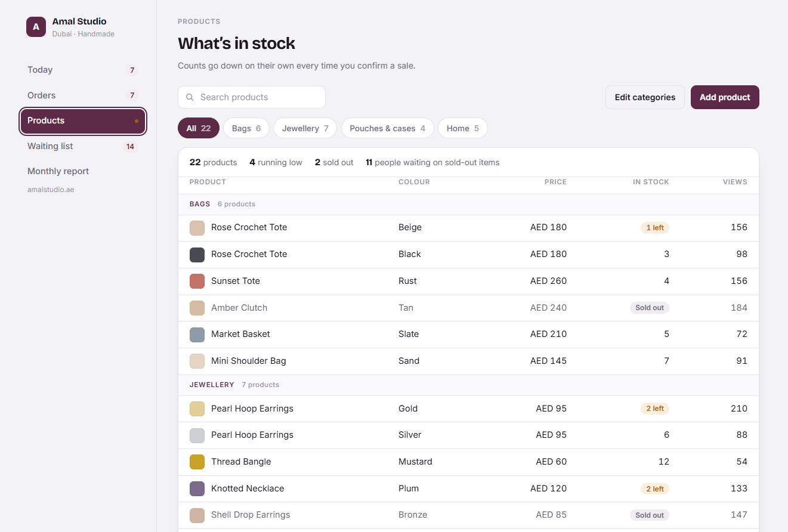This screenshot has width=788, height=532.
Task: Click the Amal Studio logo avatar
Action: pos(36,27)
